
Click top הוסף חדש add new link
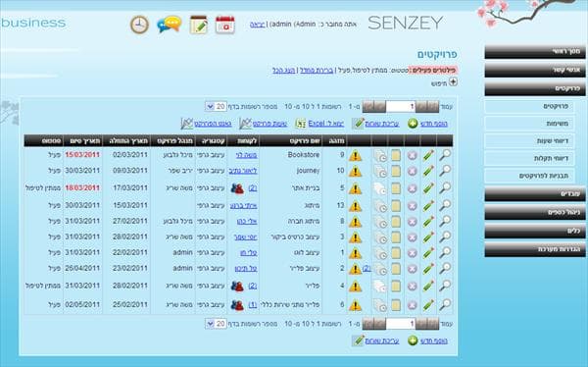tap(434, 124)
